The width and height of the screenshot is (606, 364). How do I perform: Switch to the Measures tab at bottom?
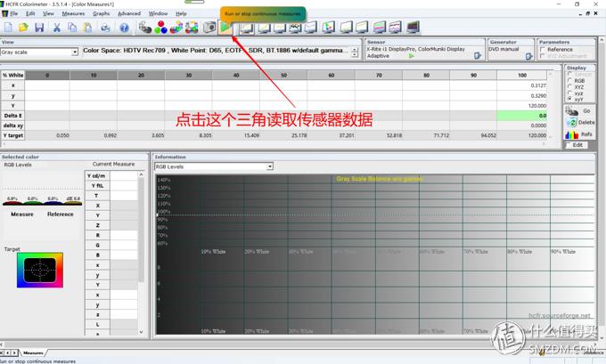[33, 352]
